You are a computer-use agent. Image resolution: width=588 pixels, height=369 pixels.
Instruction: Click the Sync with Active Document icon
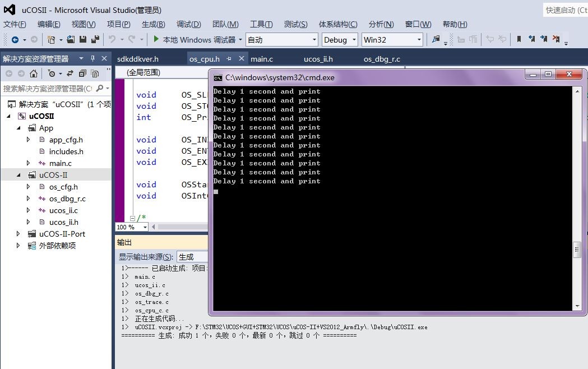click(70, 73)
